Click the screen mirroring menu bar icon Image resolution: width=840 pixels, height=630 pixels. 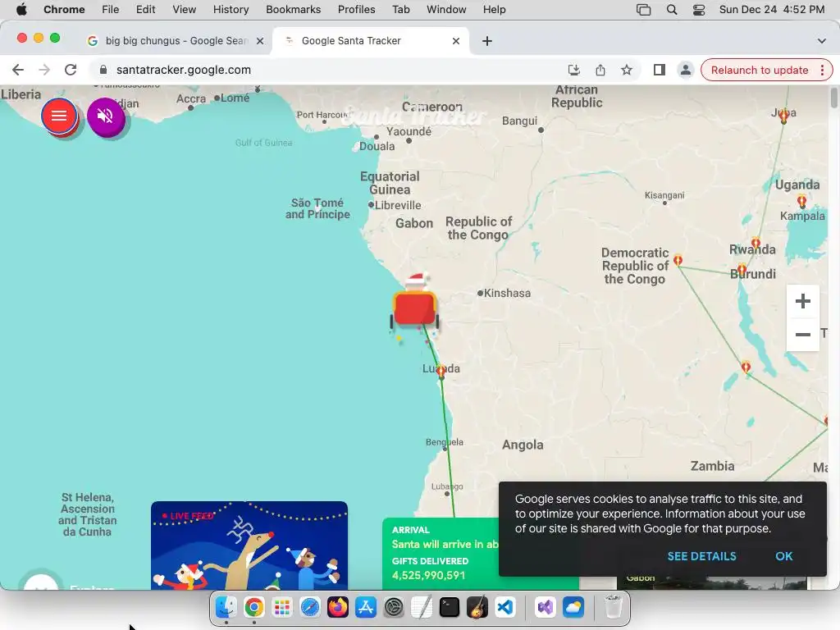[x=643, y=10]
